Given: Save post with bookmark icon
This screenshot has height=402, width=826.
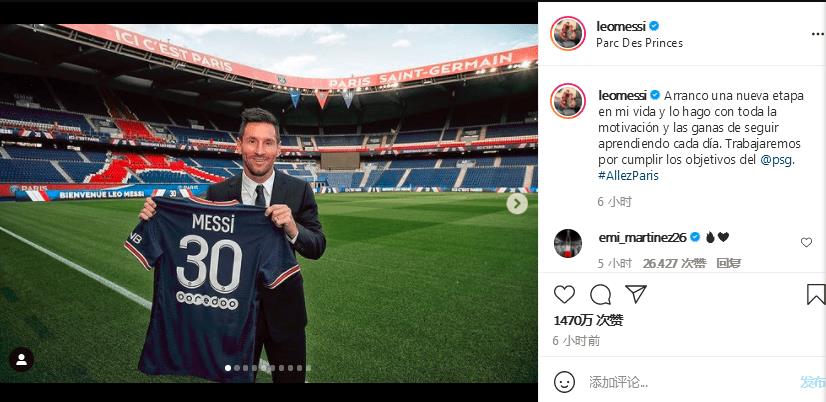Looking at the screenshot, I should (x=815, y=295).
